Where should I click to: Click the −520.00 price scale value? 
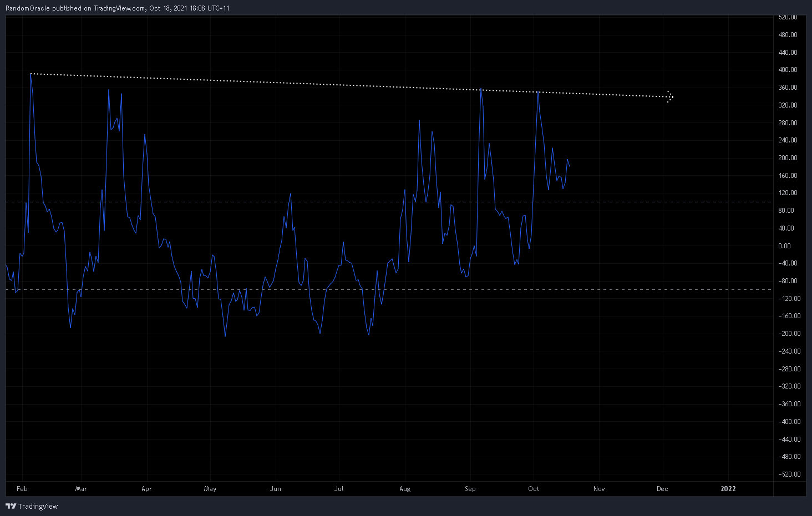pos(789,474)
